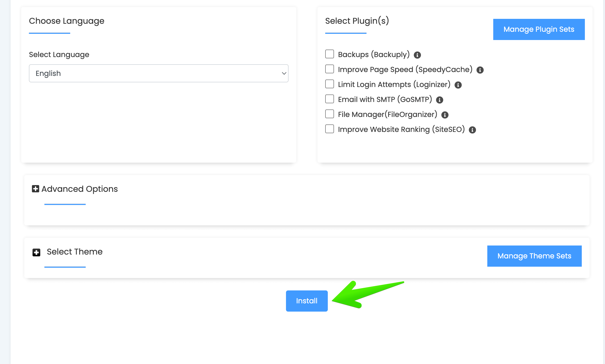Tick the Improve Website Ranking checkbox
The height and width of the screenshot is (364, 605).
pyautogui.click(x=330, y=129)
